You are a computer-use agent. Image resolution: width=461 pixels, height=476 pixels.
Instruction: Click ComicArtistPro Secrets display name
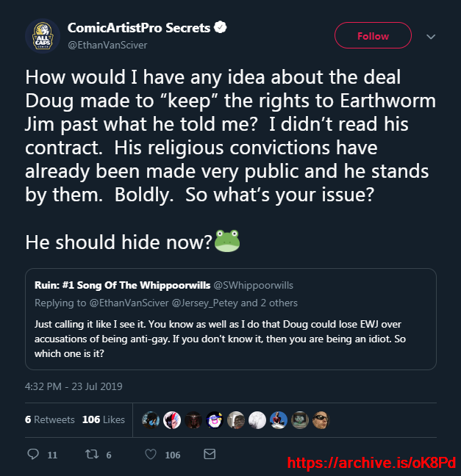[139, 28]
